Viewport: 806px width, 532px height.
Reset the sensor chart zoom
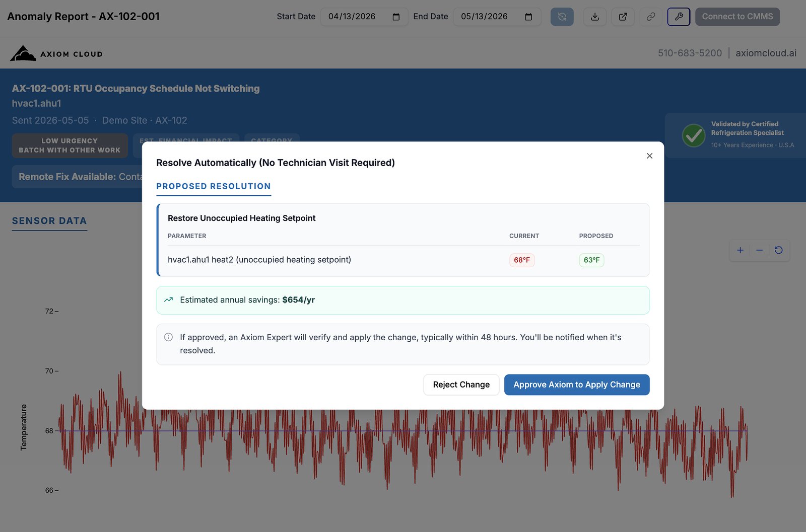pos(779,250)
